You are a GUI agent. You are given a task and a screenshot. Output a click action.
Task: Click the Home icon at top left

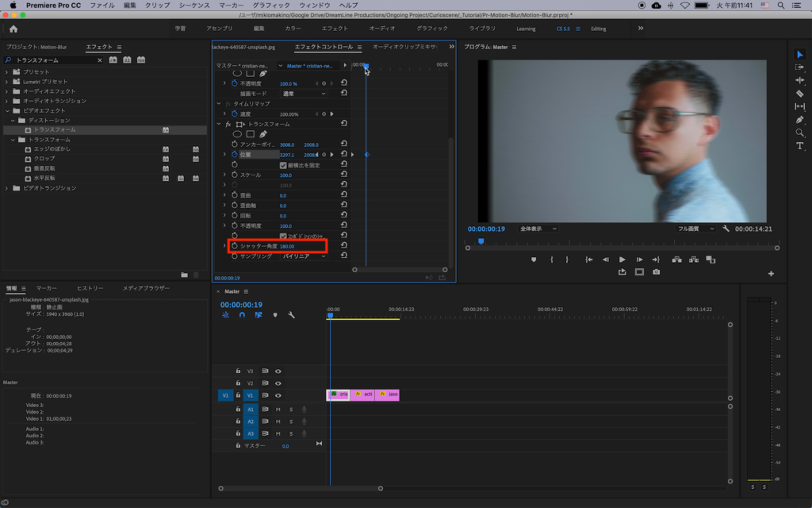[13, 29]
